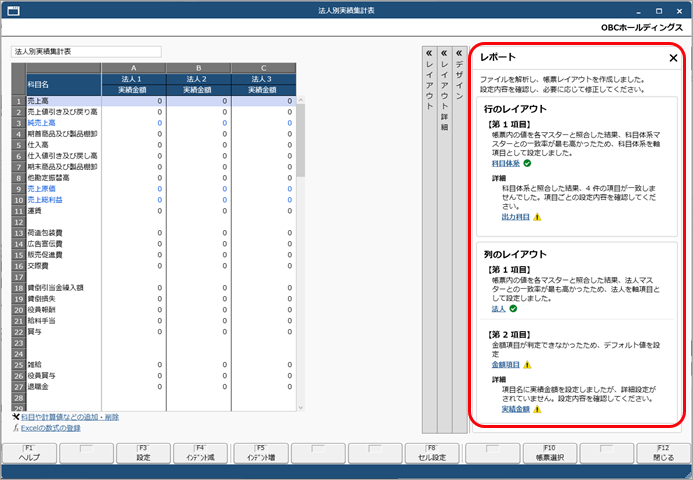Open the 科目体系 link in the report

click(x=506, y=164)
